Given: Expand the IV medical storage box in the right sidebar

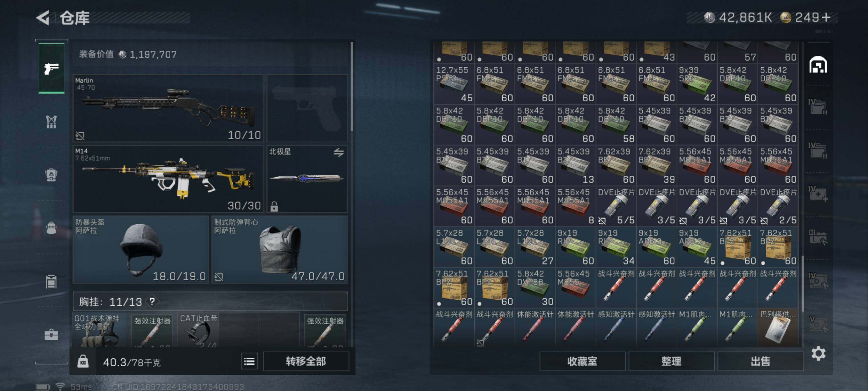Looking at the screenshot, I should pos(818,194).
